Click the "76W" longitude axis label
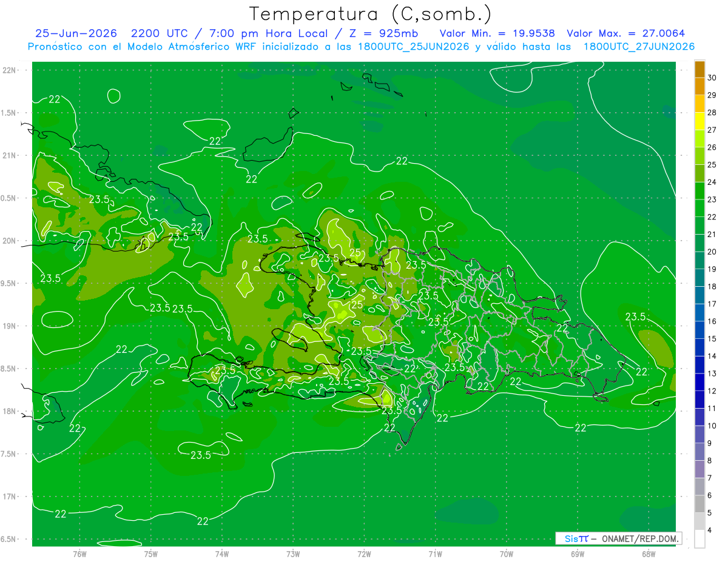The height and width of the screenshot is (562, 728). (x=79, y=554)
